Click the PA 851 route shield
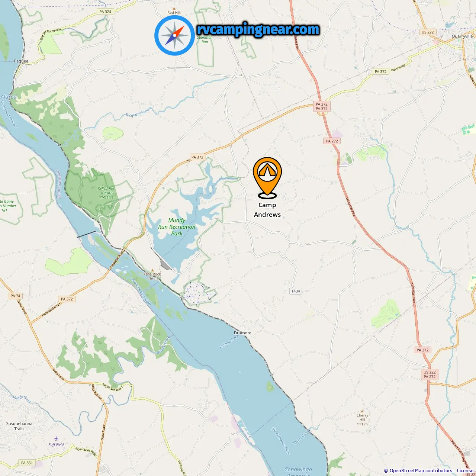 (x=27, y=463)
